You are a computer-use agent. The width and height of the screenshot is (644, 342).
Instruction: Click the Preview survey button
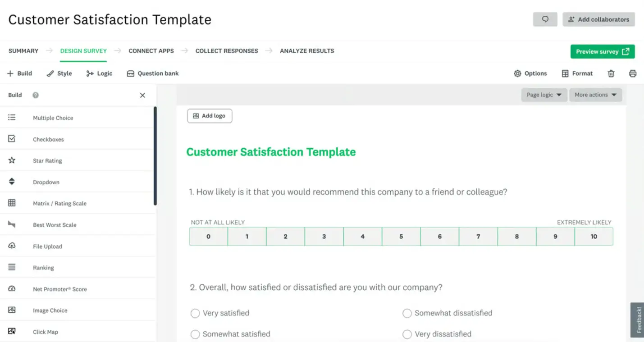[x=603, y=51]
